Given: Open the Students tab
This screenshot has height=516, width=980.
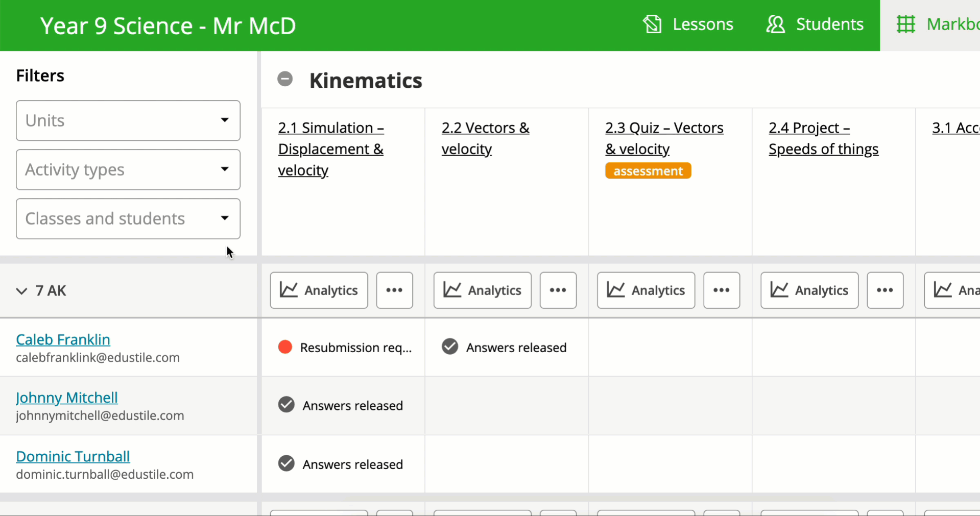Looking at the screenshot, I should (815, 24).
